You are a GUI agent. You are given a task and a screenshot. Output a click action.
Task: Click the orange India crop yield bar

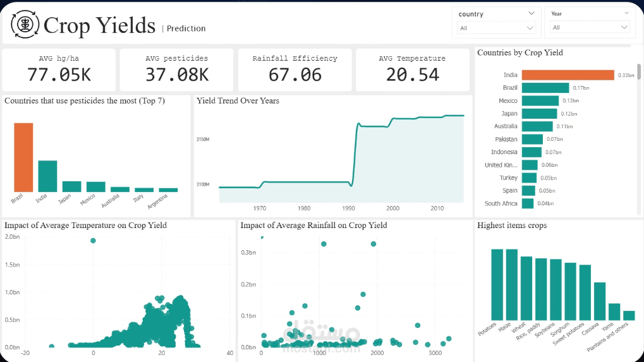(x=568, y=75)
